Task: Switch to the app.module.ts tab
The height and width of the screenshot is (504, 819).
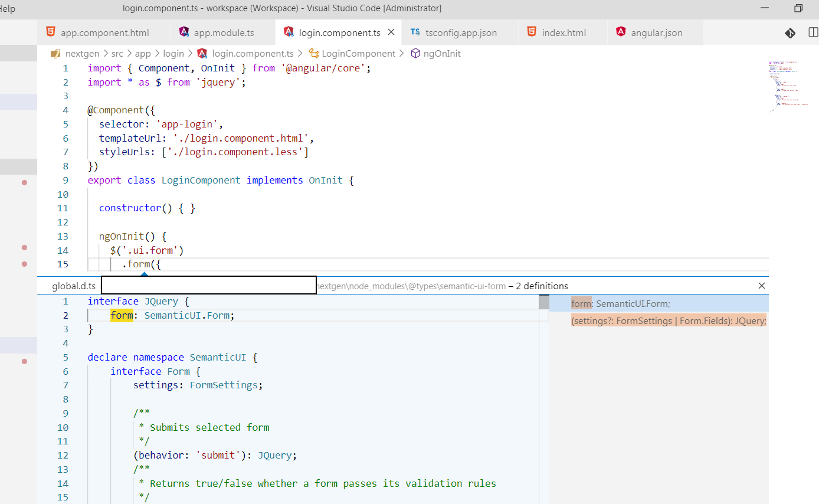Action: pos(222,32)
